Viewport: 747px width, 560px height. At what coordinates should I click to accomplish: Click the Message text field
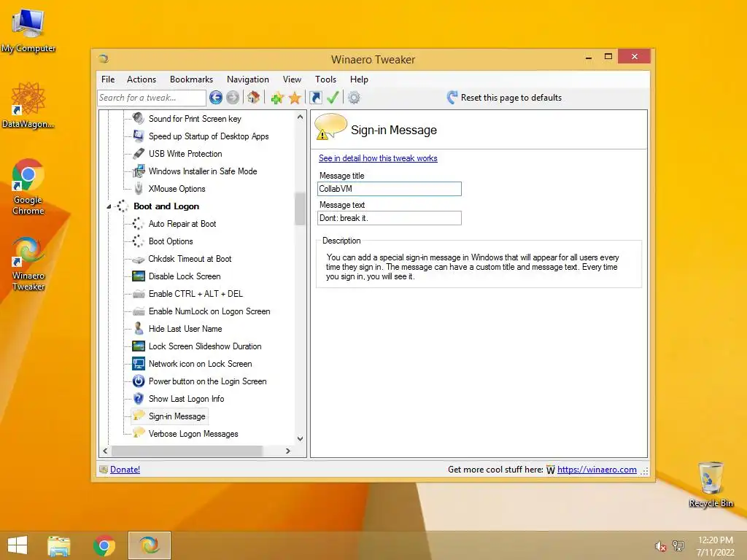pyautogui.click(x=390, y=218)
